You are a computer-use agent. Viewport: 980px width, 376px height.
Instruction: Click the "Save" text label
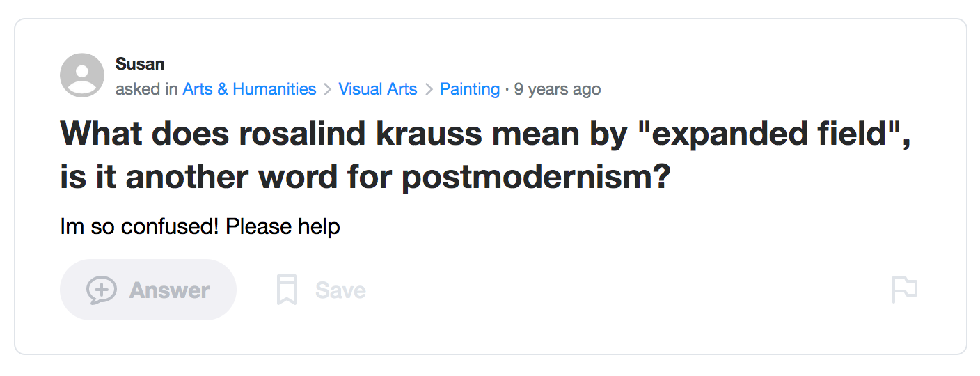coord(340,290)
